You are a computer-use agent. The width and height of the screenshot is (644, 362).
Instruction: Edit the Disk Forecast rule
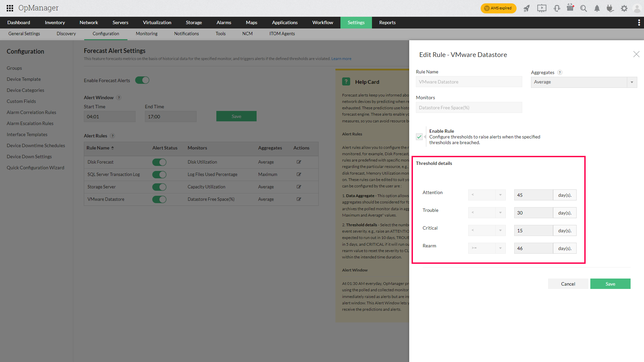(299, 162)
